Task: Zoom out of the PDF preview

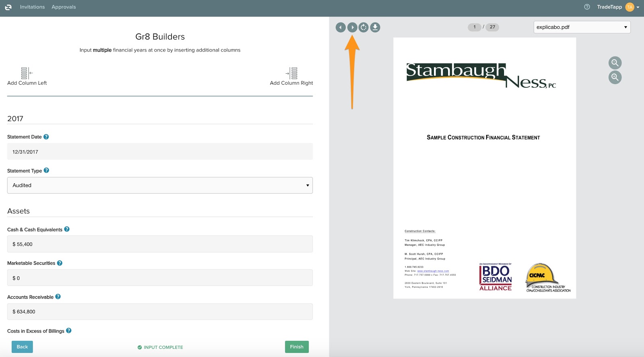Action: 615,63
